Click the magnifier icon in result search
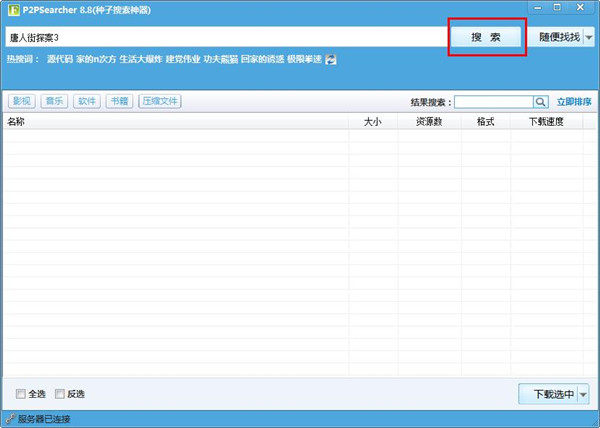This screenshot has height=428, width=600. [541, 102]
